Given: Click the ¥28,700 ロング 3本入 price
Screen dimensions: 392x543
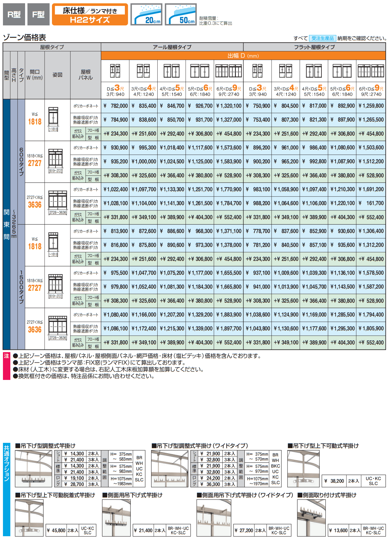Looking at the screenshot, I should (x=74, y=484).
